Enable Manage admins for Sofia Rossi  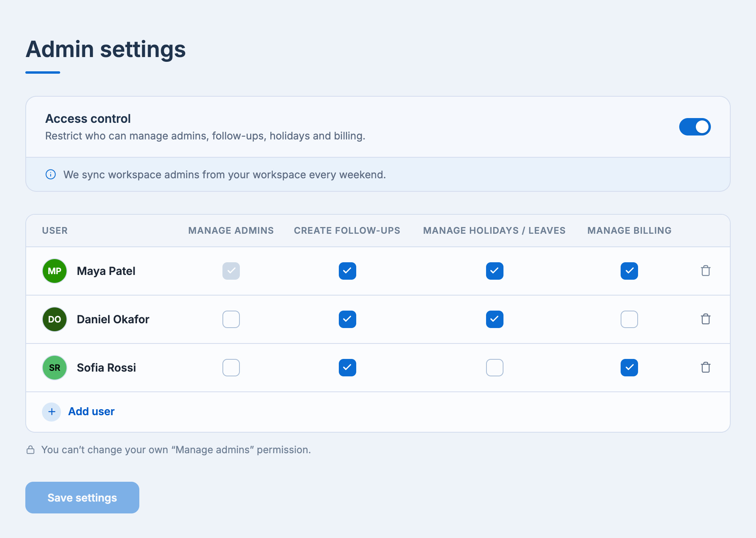pos(231,368)
